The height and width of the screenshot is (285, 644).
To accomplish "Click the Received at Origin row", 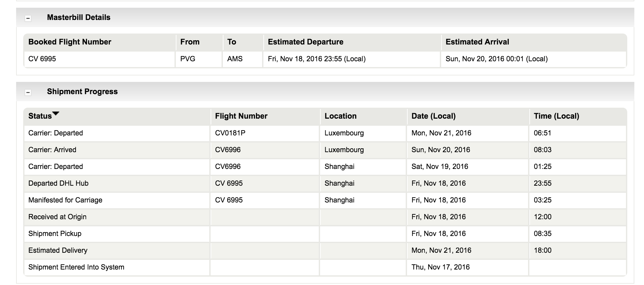I will [x=325, y=217].
